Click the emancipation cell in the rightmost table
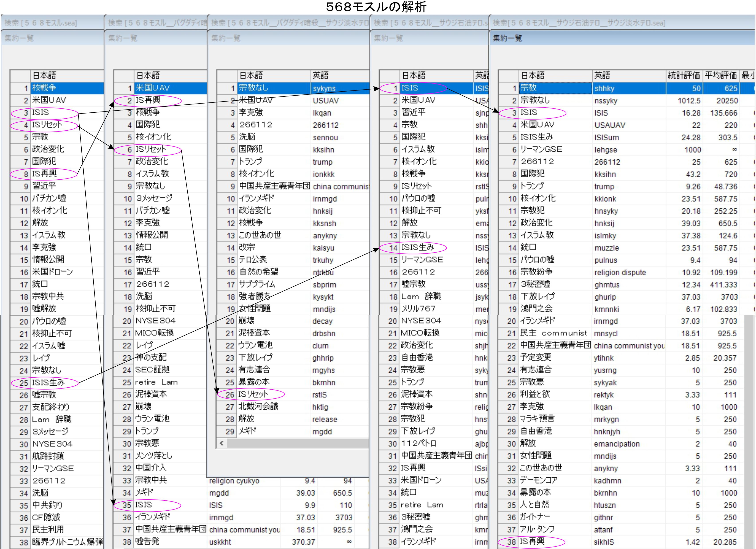This screenshot has width=756, height=549. click(x=617, y=444)
